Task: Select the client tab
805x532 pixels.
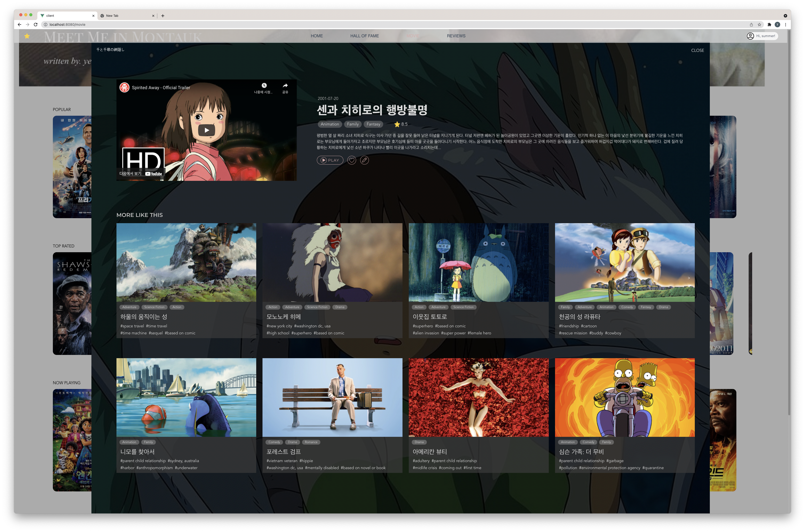Action: [x=67, y=16]
